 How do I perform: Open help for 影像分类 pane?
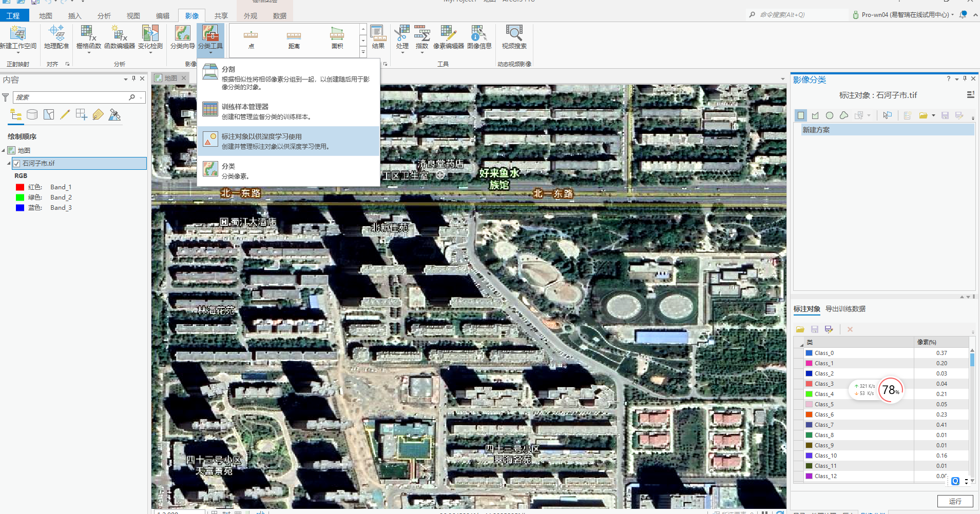click(x=948, y=78)
